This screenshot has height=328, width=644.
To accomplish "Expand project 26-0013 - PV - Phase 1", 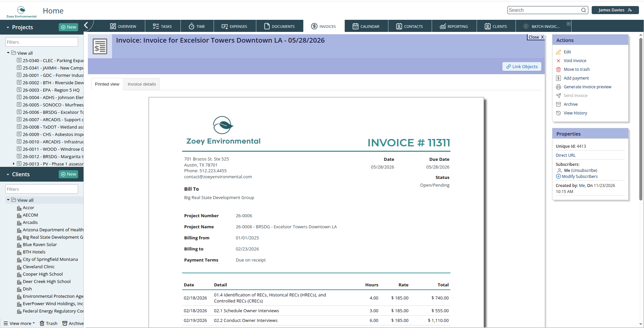I will (13, 164).
